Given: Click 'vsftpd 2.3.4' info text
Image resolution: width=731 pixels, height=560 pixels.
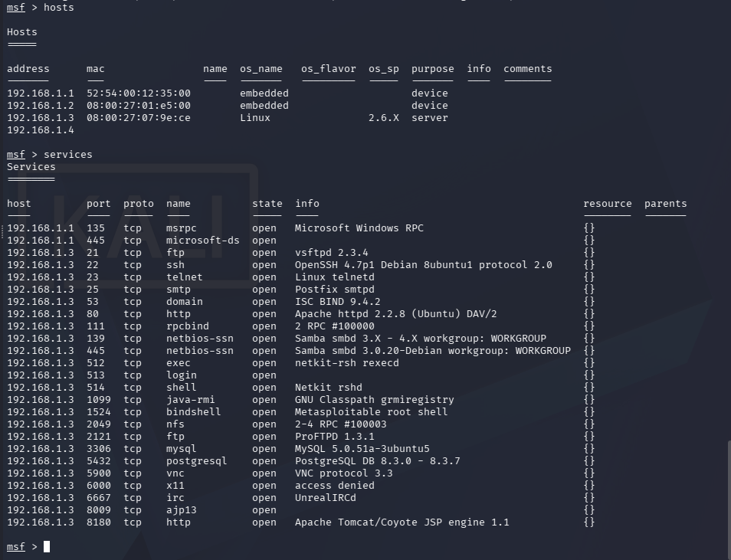Looking at the screenshot, I should pos(332,253).
